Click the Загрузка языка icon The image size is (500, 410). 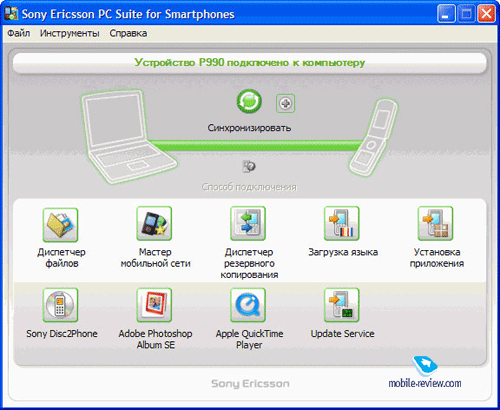[342, 223]
